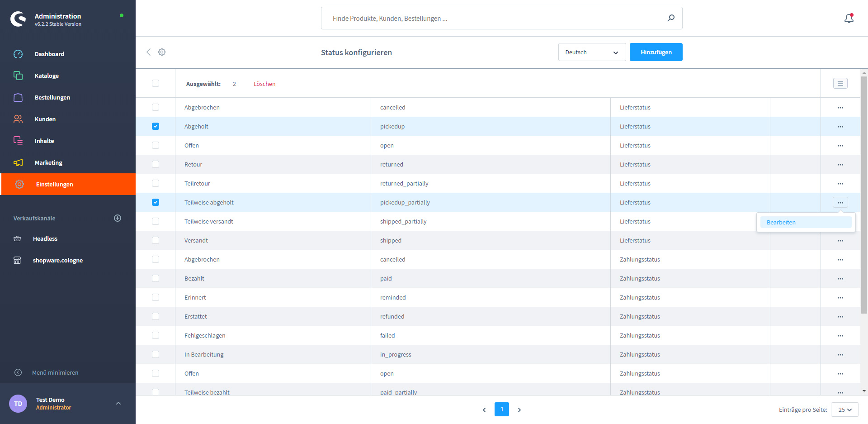Click page 1 pagination button
Image resolution: width=868 pixels, height=424 pixels.
pyautogui.click(x=502, y=409)
